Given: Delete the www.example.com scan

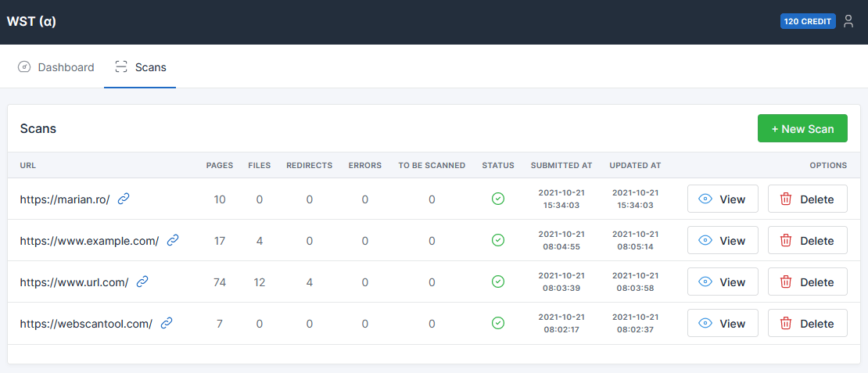Looking at the screenshot, I should pyautogui.click(x=807, y=240).
